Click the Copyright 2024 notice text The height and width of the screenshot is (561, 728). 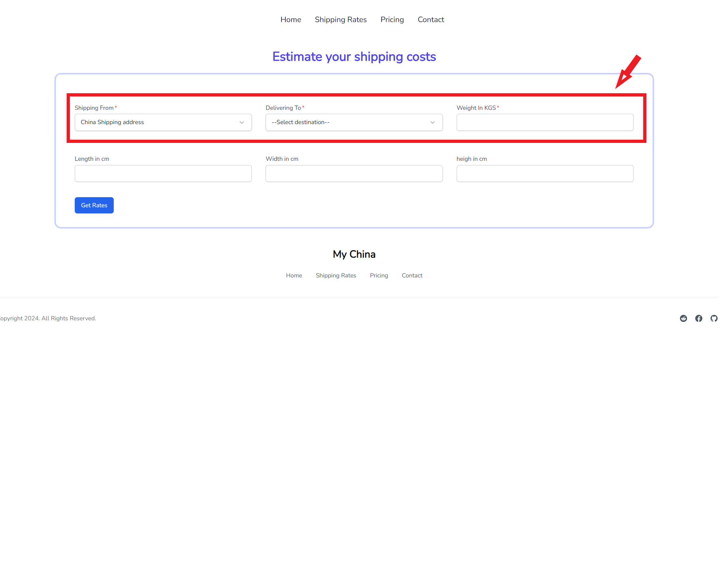(47, 318)
